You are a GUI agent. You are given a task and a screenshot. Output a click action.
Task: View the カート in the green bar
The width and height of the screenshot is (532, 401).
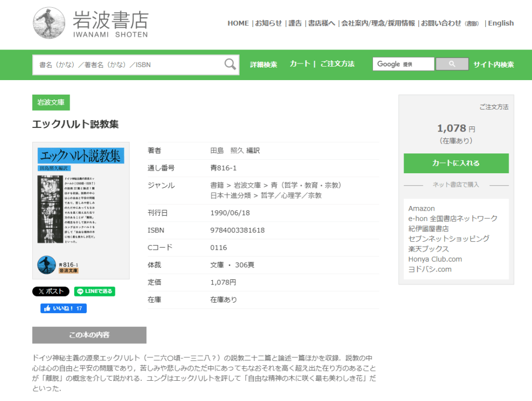coord(300,64)
